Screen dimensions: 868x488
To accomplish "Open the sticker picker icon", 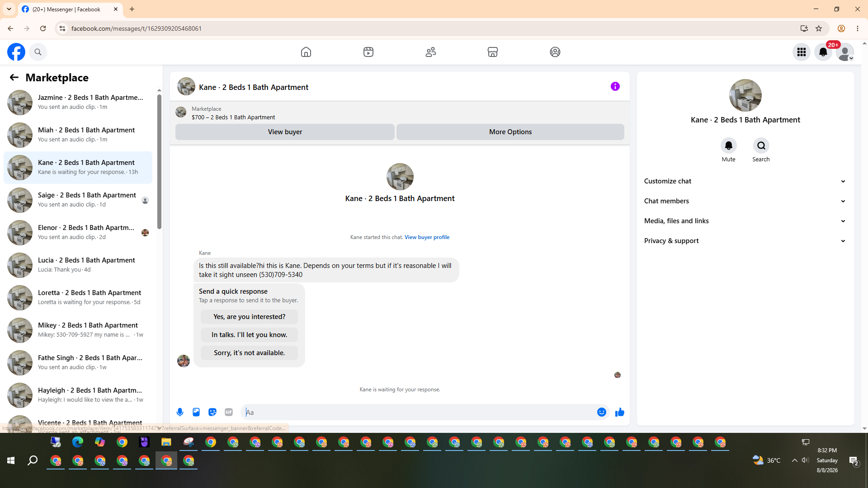I will [212, 412].
